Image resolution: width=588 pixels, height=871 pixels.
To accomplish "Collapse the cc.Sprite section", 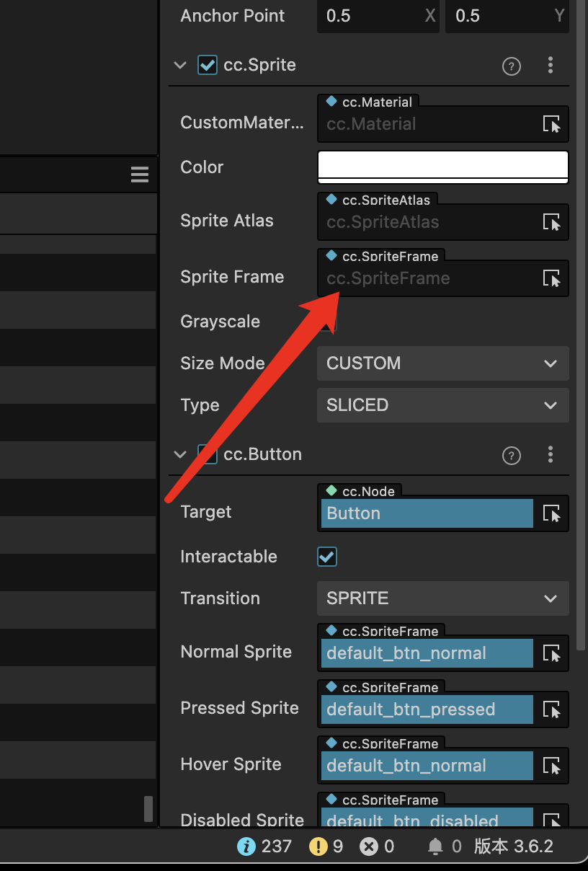I will coord(180,66).
